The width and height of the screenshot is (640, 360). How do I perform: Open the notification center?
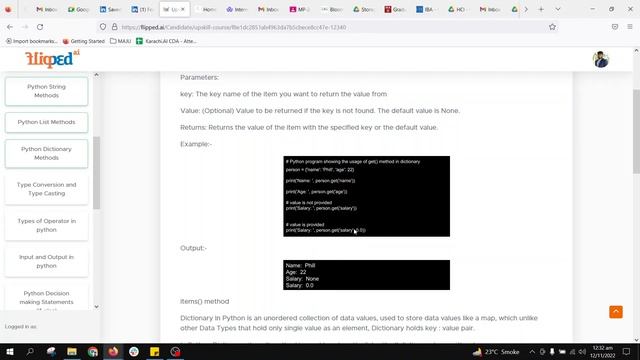627,351
